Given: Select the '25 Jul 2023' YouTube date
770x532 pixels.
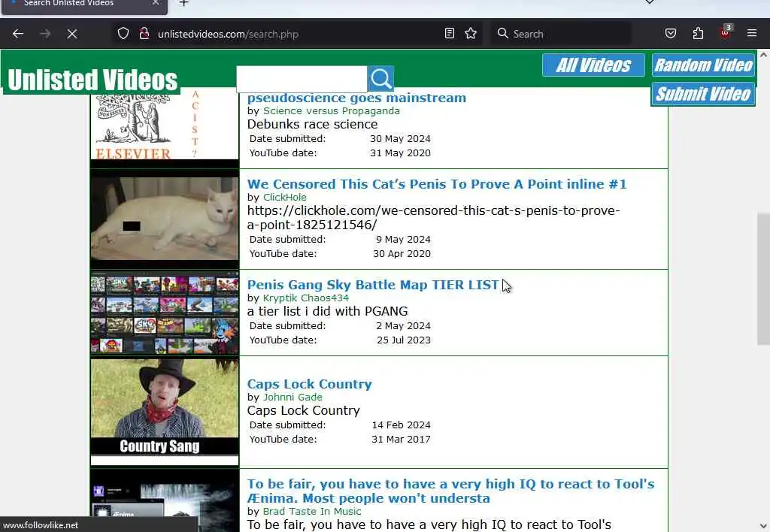Looking at the screenshot, I should (404, 340).
